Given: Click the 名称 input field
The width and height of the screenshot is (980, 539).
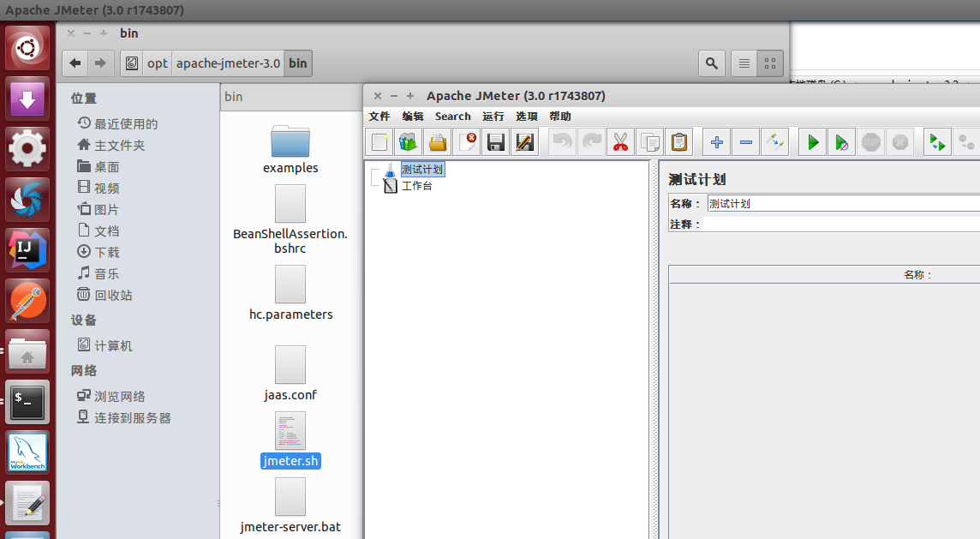Looking at the screenshot, I should tap(843, 203).
